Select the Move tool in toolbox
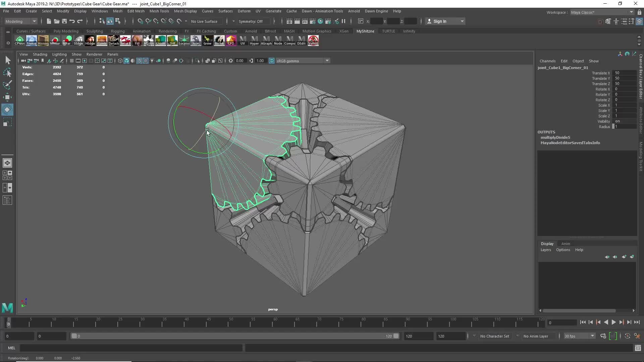644x362 pixels. tap(7, 97)
